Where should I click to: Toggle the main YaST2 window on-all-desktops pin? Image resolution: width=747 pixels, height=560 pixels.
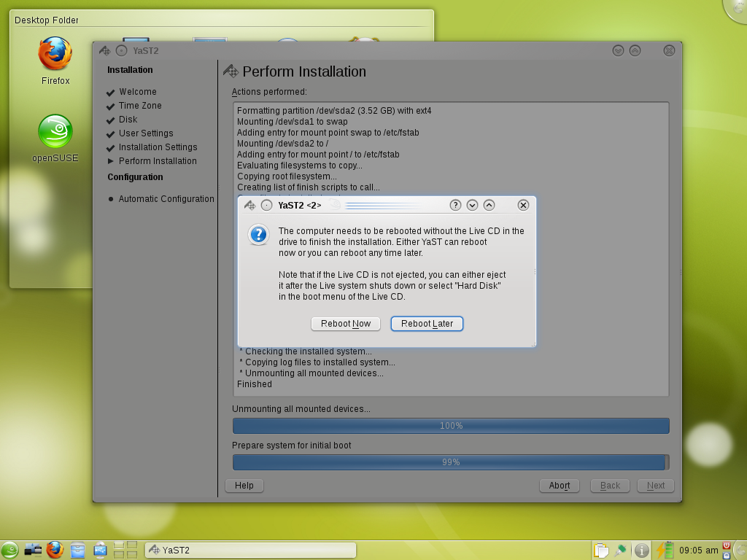(x=122, y=51)
